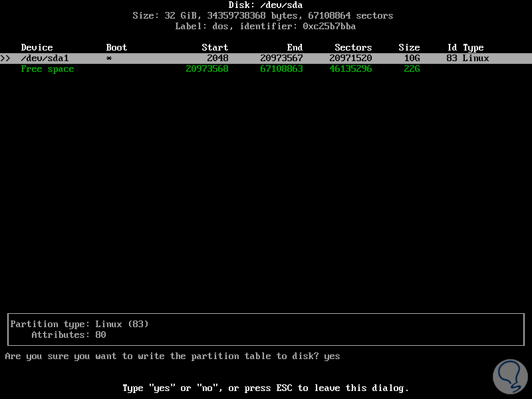This screenshot has width=532, height=399.
Task: Click the End value 20973567
Action: coord(281,59)
